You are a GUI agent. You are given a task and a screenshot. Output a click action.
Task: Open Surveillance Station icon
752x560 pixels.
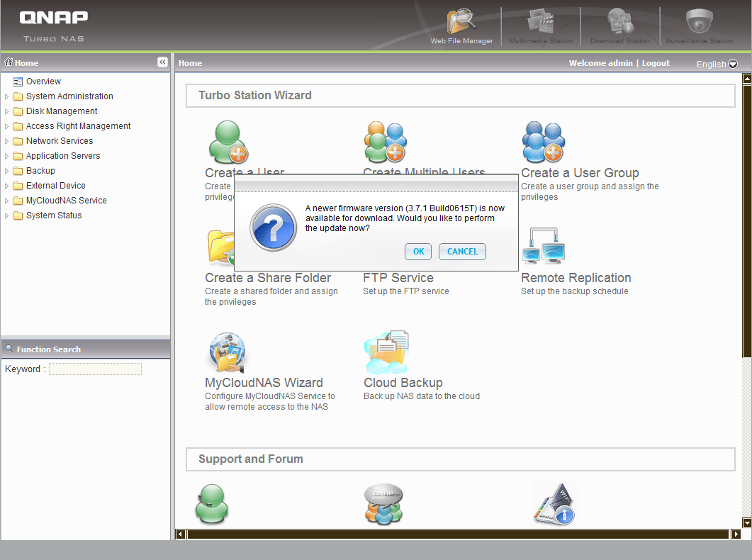point(700,21)
